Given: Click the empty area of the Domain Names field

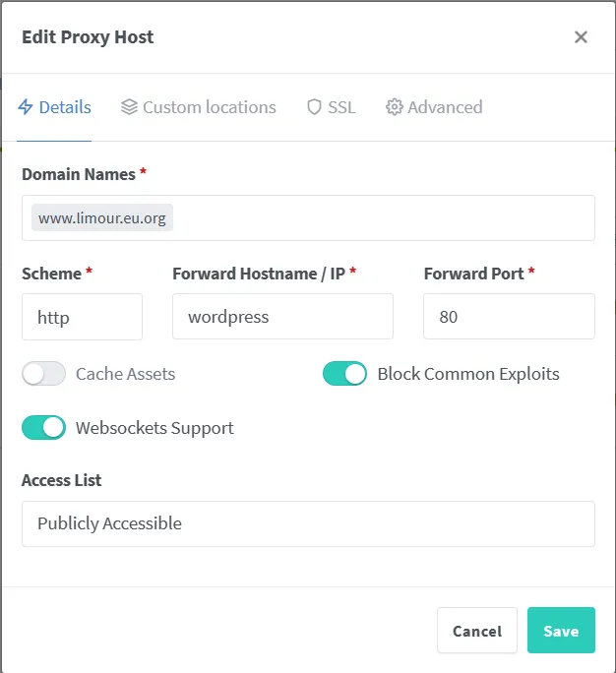Looking at the screenshot, I should coord(384,217).
